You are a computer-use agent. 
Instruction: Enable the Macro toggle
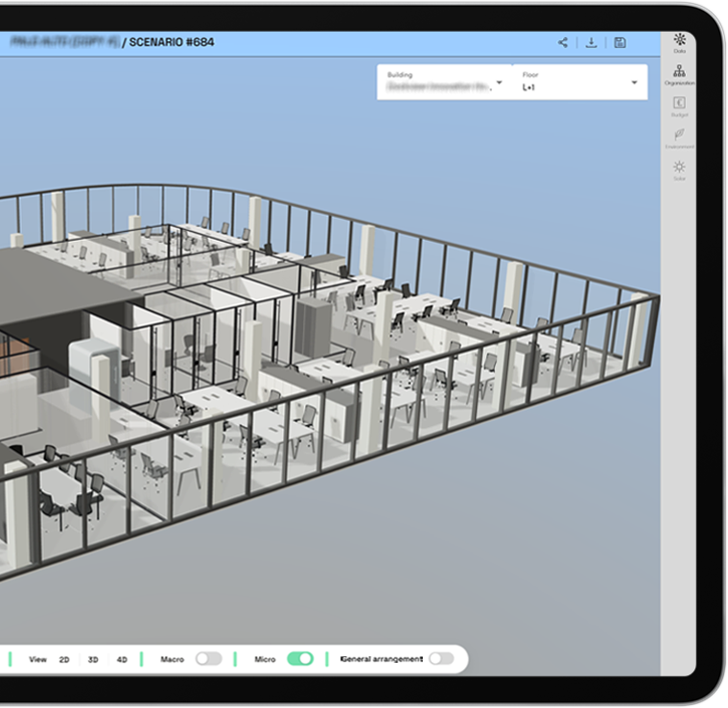point(208,659)
